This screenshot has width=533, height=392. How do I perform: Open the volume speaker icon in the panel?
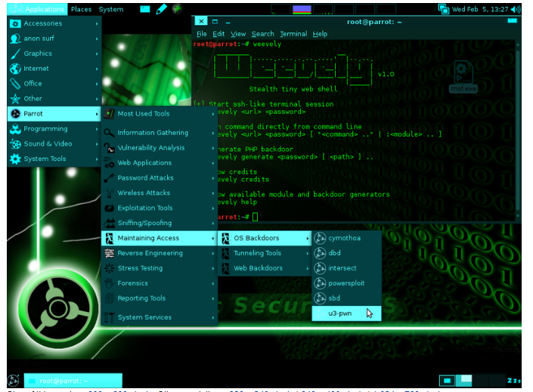516,9
